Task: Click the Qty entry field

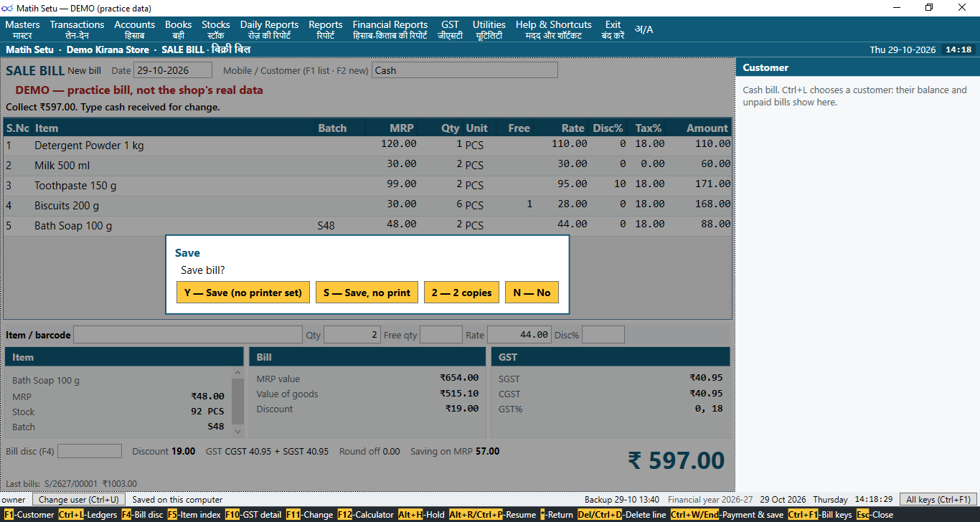Action: click(x=352, y=335)
